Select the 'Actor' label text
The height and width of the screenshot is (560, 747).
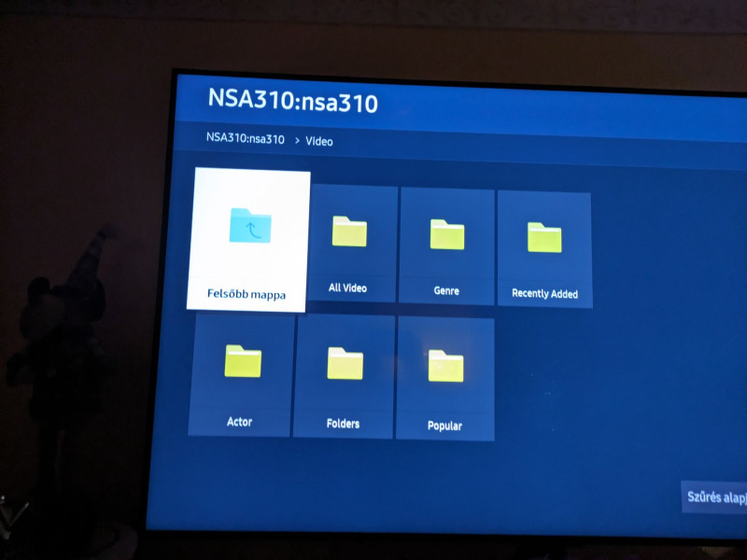240,422
